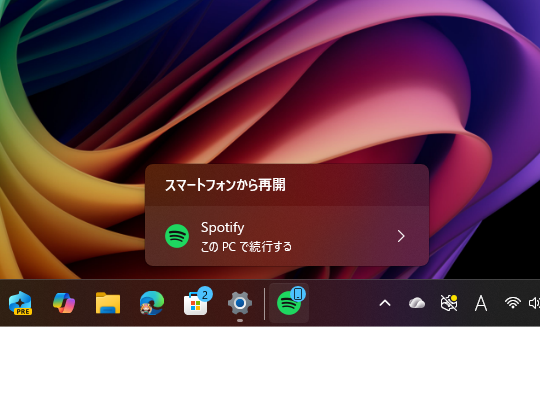The width and height of the screenshot is (540, 405).
Task: Launch Copilot from the taskbar
Action: click(64, 303)
